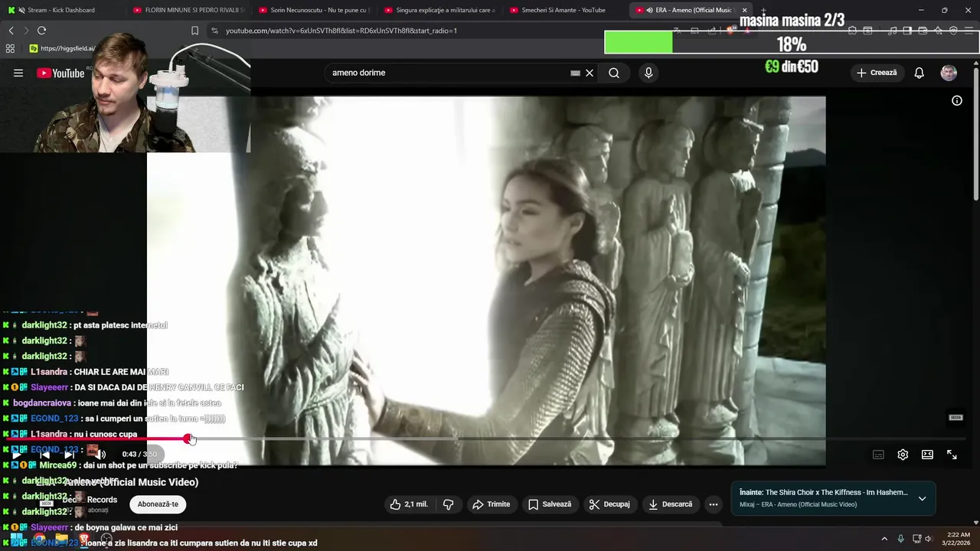Click the channel watermark on video
The image size is (980, 551).
click(955, 417)
